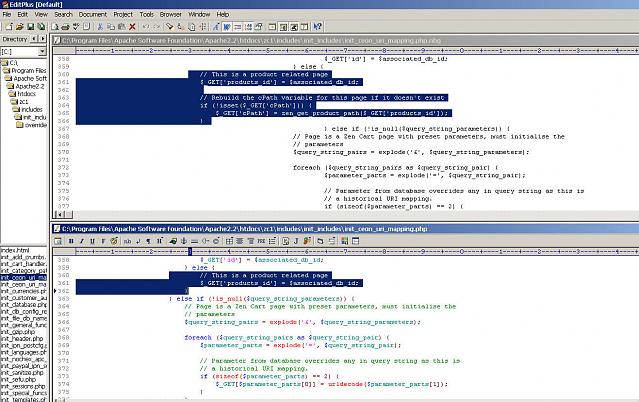Select init_gzip.php in the file list
Image resolution: width=639 pixels, height=402 pixels.
(18, 331)
